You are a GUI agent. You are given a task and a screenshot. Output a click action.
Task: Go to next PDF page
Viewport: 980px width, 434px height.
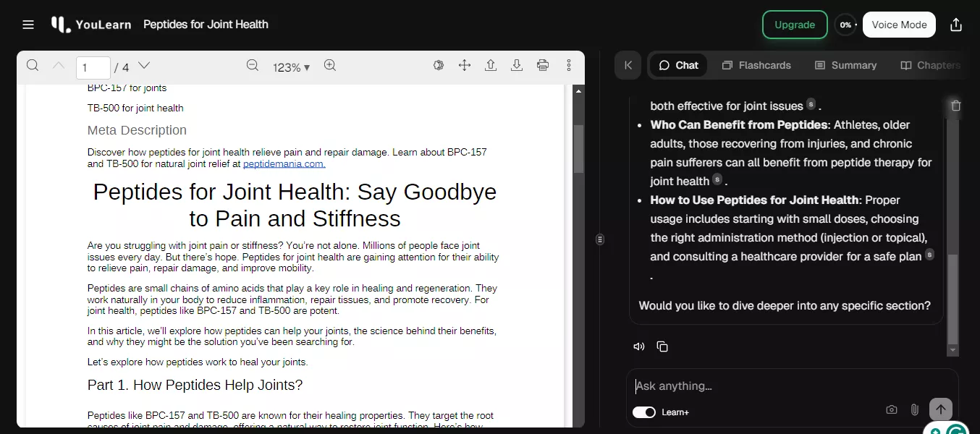tap(144, 66)
